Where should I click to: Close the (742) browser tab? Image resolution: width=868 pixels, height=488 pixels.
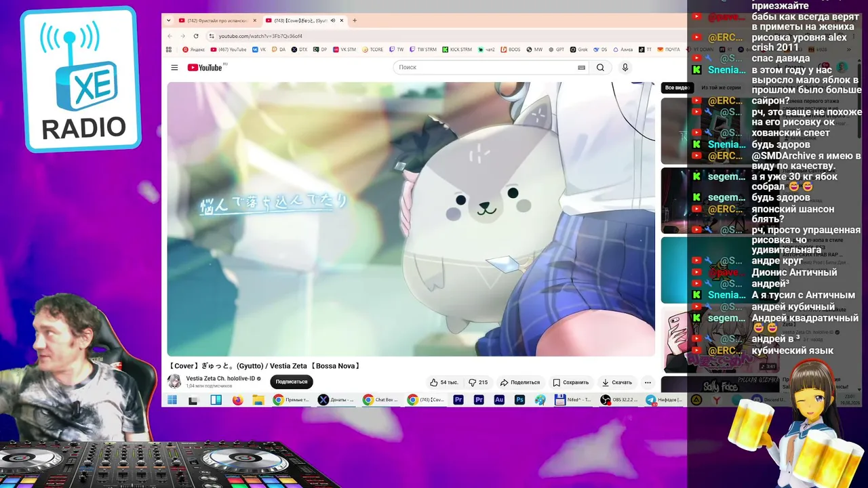click(255, 20)
